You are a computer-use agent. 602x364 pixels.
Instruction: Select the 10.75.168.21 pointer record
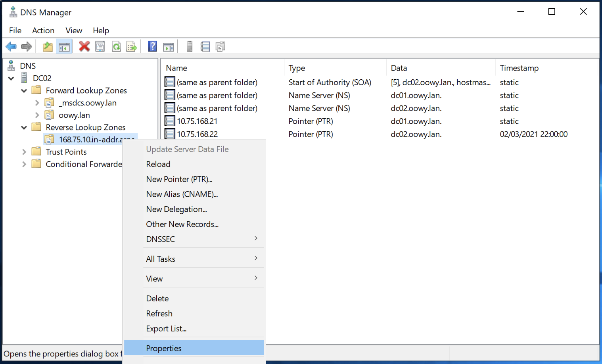click(x=197, y=121)
